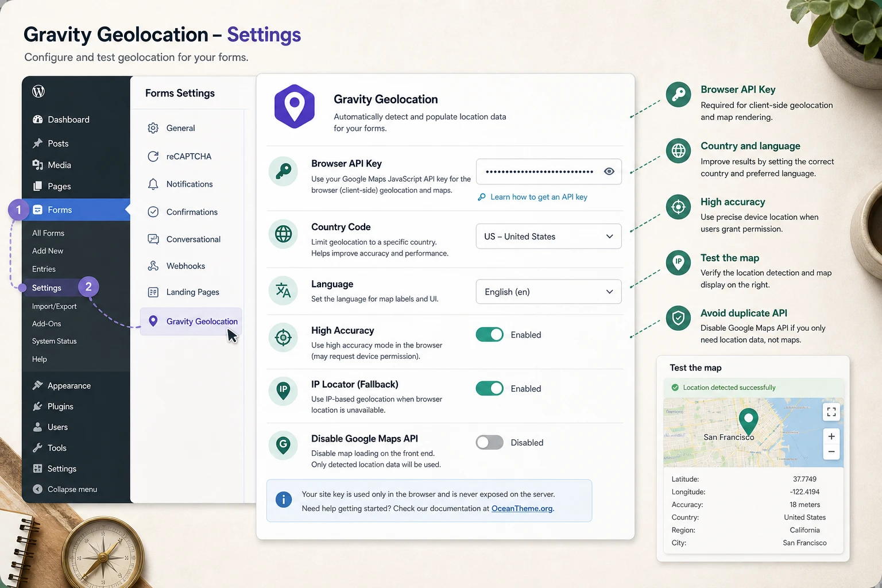Expand the test map to fullscreen

click(x=831, y=412)
